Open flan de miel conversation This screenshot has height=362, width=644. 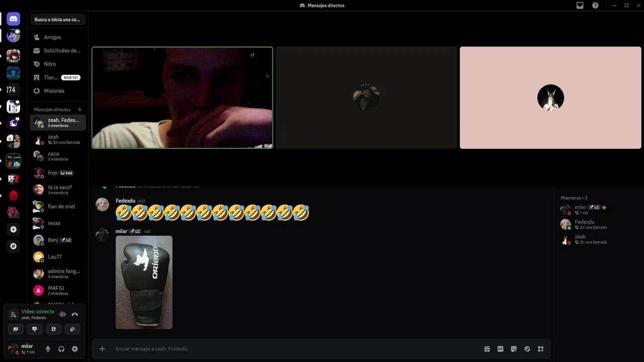click(57, 207)
